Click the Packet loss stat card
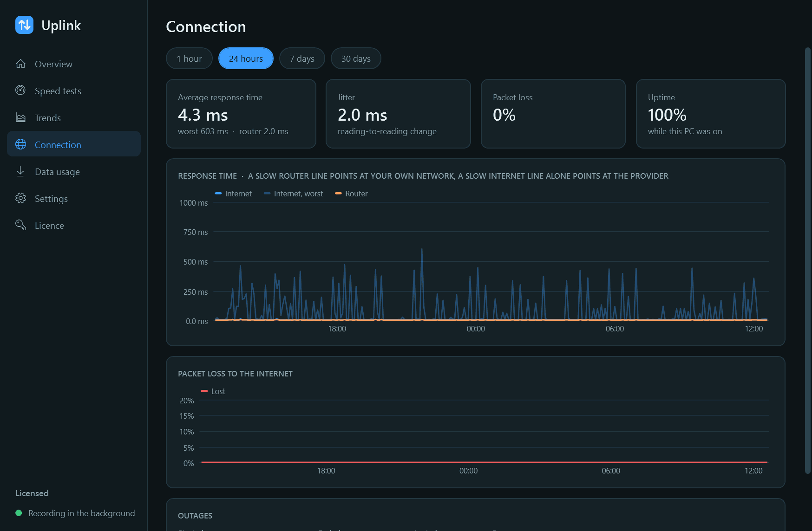812x531 pixels. (x=553, y=114)
